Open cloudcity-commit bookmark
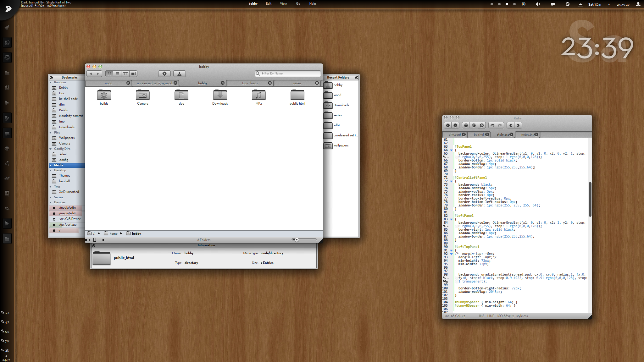Image resolution: width=644 pixels, height=362 pixels. (71, 116)
